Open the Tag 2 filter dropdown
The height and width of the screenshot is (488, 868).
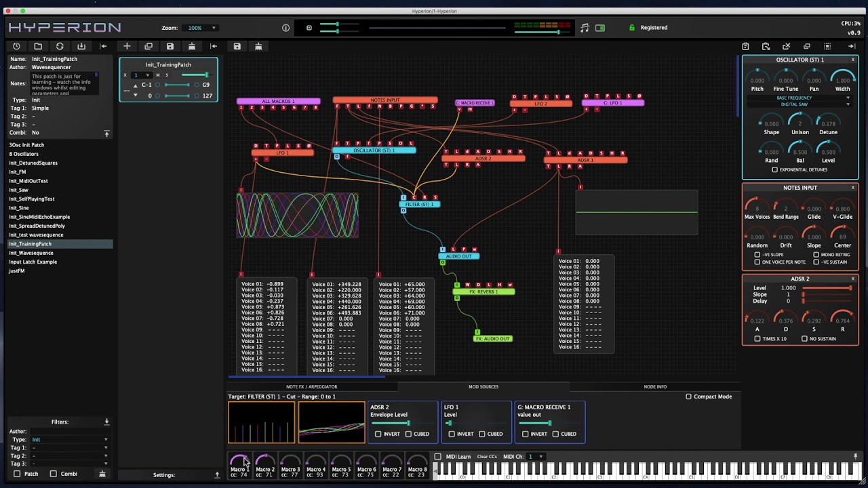click(70, 455)
